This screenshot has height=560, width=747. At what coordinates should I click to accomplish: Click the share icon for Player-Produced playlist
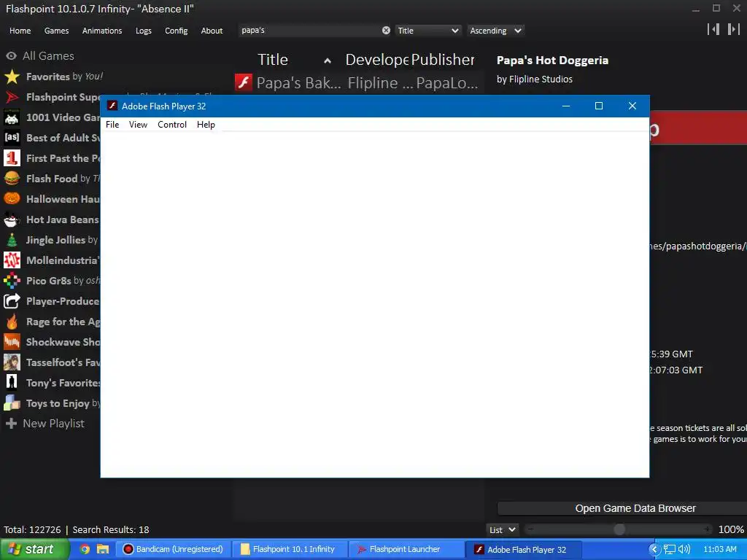tap(12, 301)
